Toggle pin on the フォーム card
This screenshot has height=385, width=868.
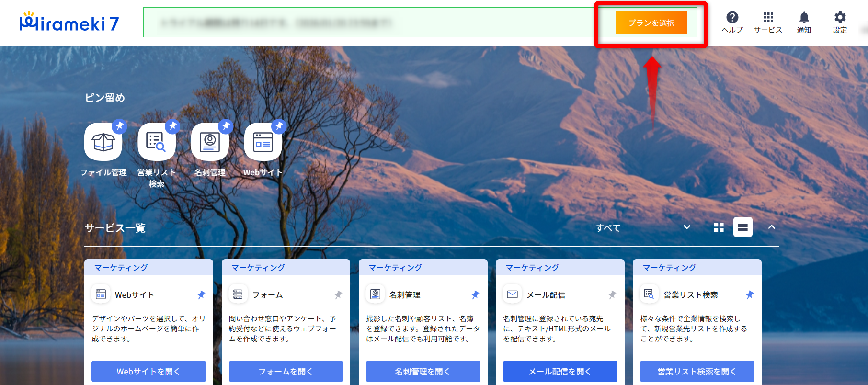point(338,295)
